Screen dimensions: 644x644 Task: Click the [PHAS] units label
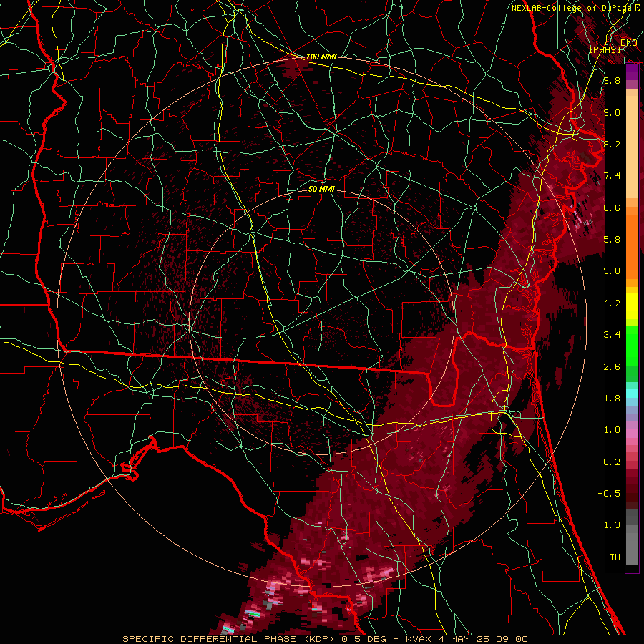(605, 49)
